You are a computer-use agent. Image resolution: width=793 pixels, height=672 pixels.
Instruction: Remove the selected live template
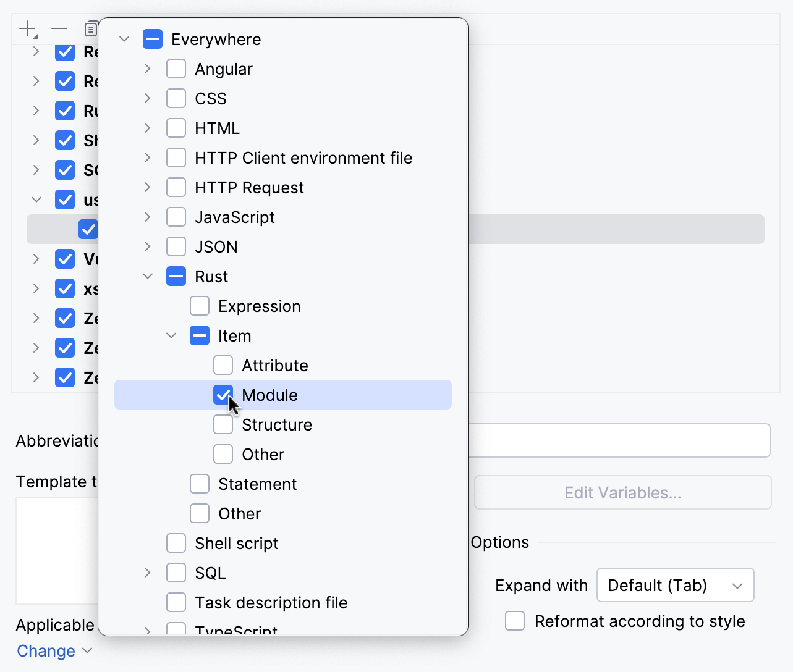coord(59,28)
